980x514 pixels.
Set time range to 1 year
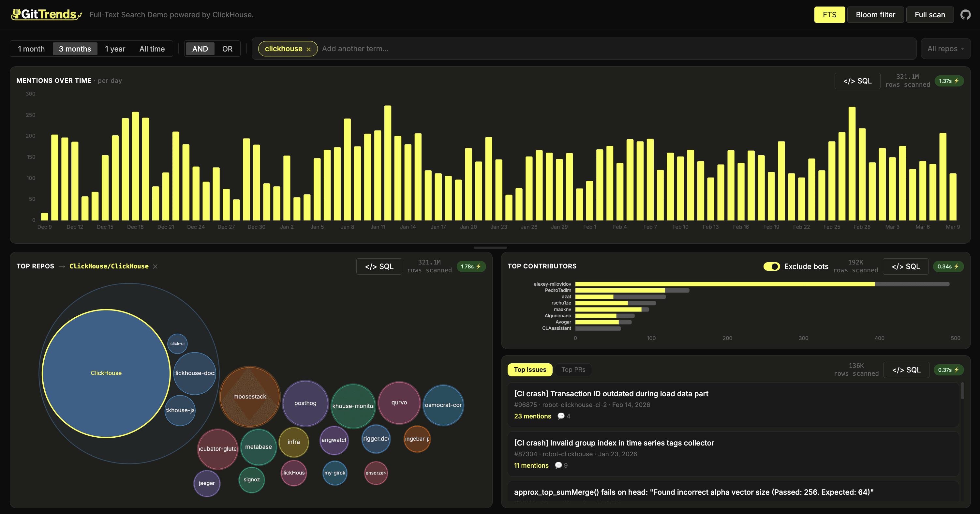[x=115, y=49]
